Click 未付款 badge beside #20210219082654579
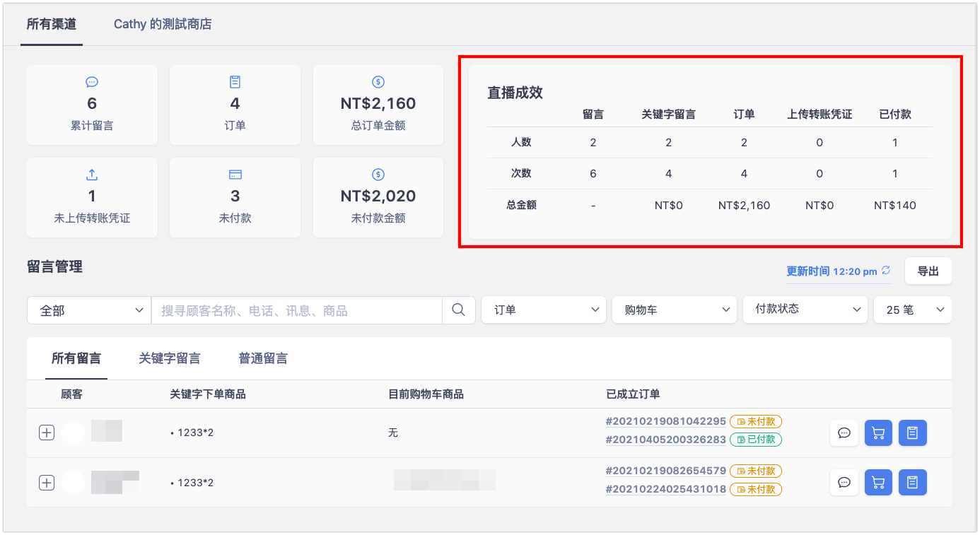 pos(756,471)
